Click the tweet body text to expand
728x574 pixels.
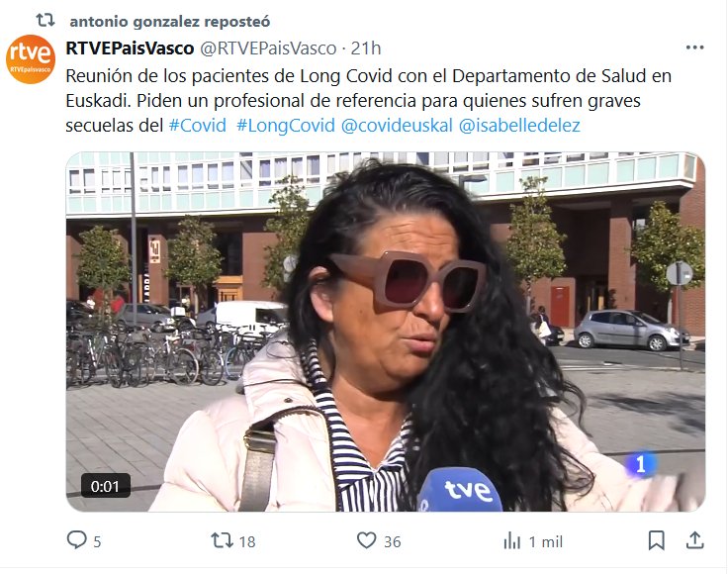point(369,100)
